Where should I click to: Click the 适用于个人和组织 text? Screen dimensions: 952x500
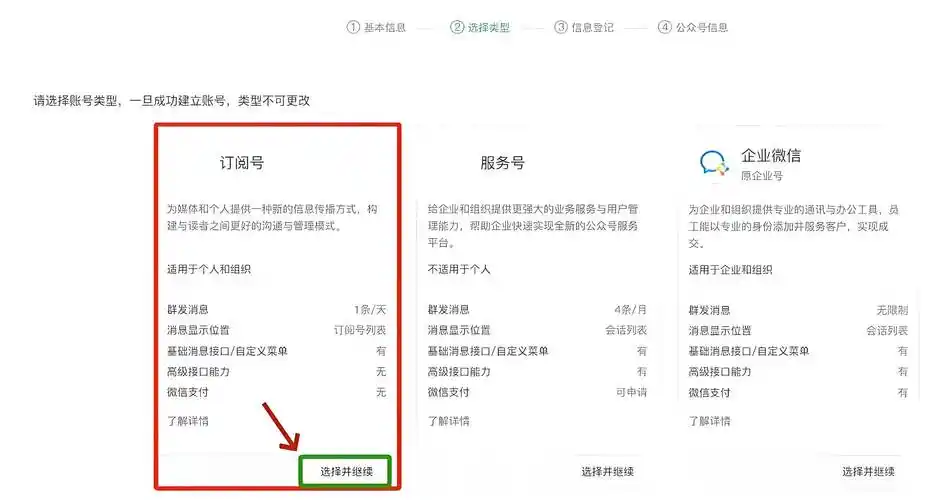coord(209,269)
